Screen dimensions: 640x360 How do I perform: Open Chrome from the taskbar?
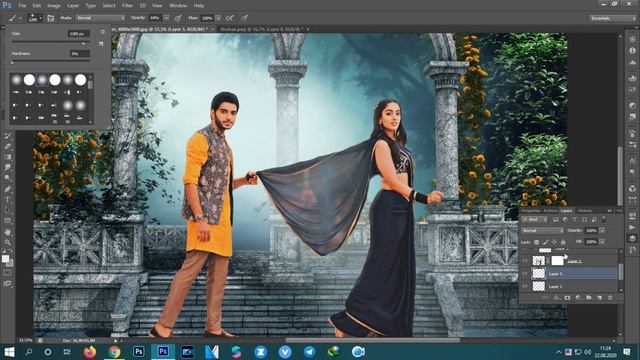[114, 352]
